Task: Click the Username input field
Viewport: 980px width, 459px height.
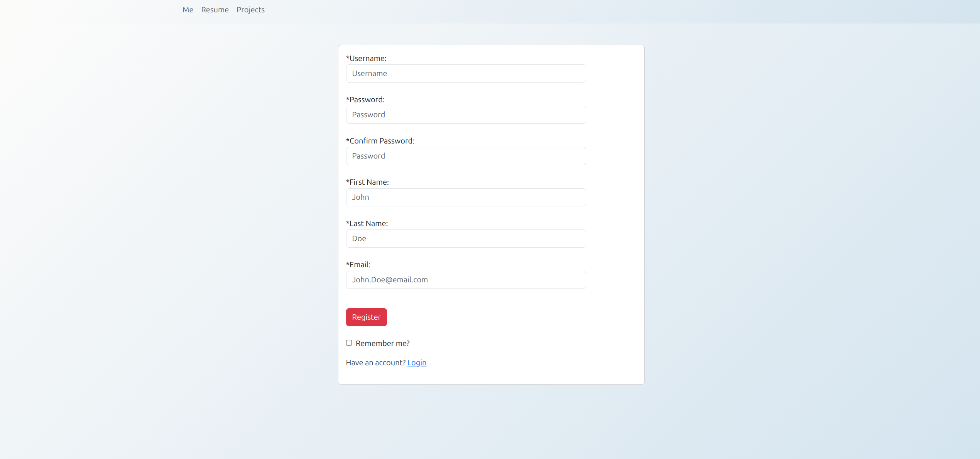Action: (466, 73)
